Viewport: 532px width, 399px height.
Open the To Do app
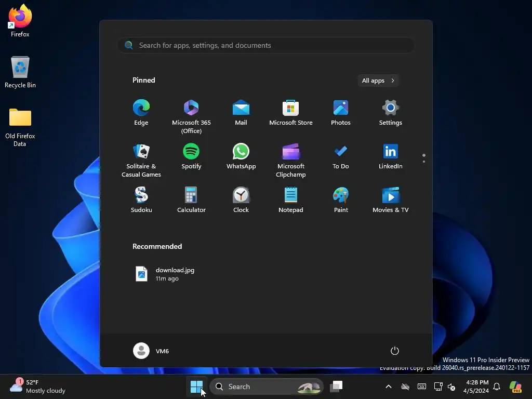[x=341, y=157]
